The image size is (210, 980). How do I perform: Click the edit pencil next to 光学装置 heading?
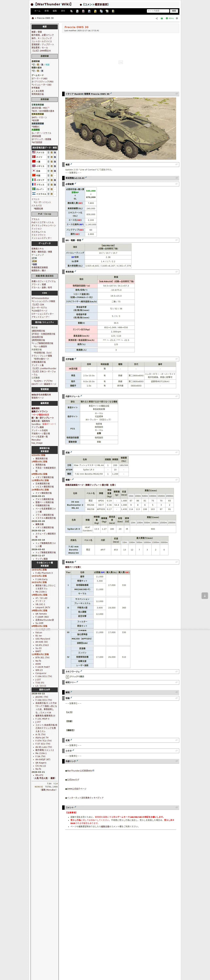[75, 359]
